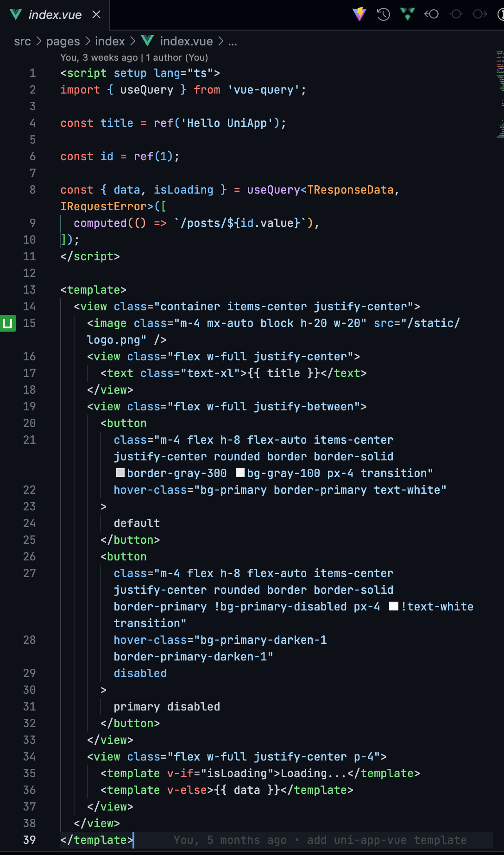Click the green Vue split-editors icon

(408, 14)
